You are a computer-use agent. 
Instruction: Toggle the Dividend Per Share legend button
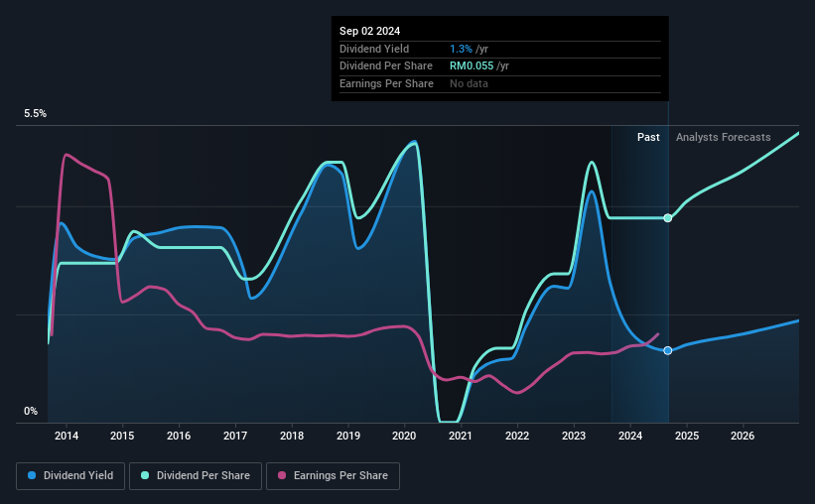(196, 476)
